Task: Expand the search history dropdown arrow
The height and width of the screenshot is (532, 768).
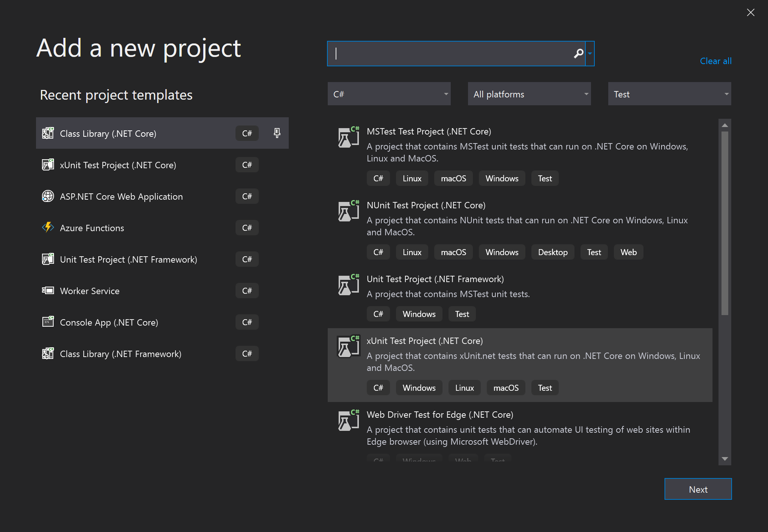Action: 590,54
